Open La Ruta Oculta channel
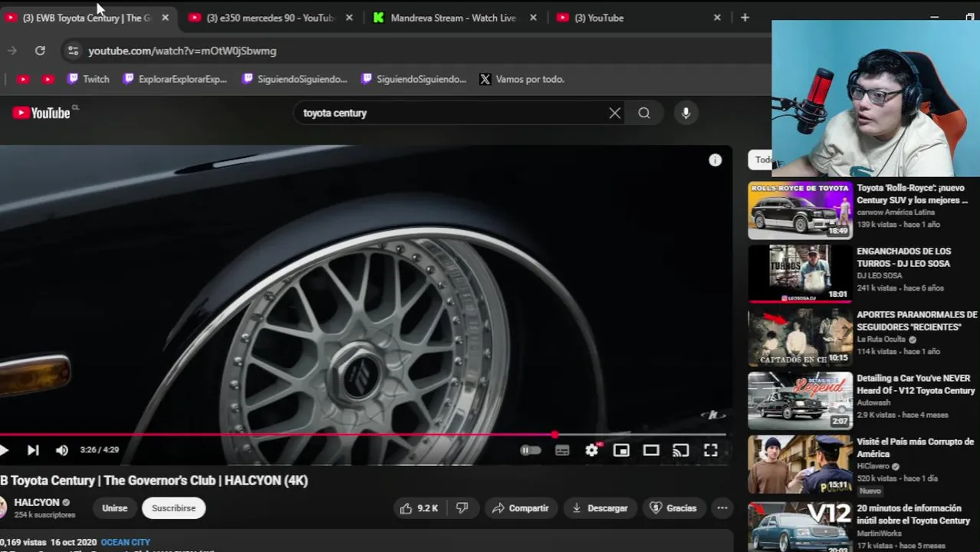980x552 pixels. (881, 340)
